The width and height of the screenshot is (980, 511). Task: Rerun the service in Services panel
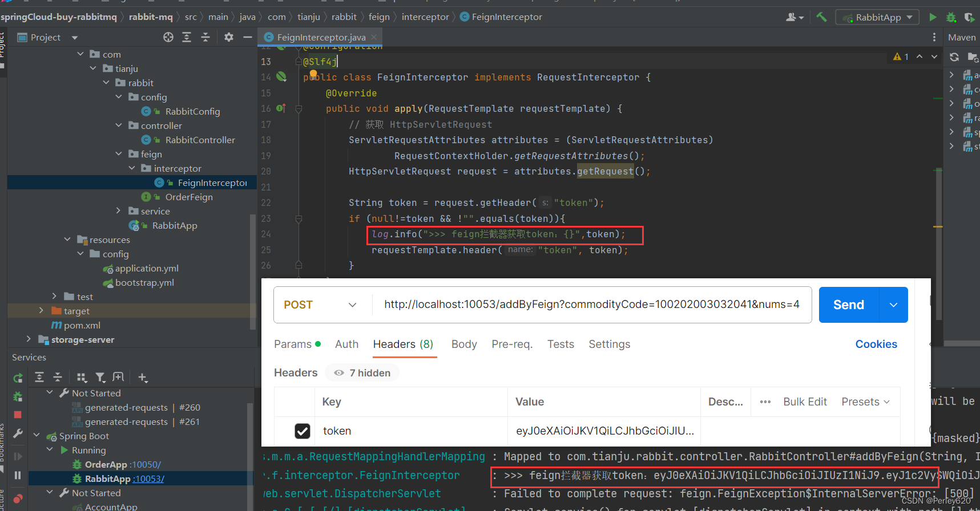click(18, 378)
